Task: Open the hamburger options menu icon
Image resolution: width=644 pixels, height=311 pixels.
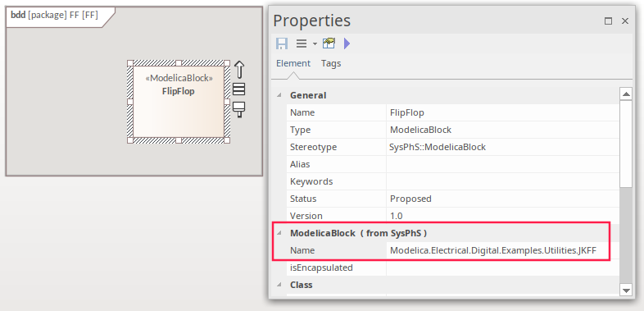Action: 302,43
